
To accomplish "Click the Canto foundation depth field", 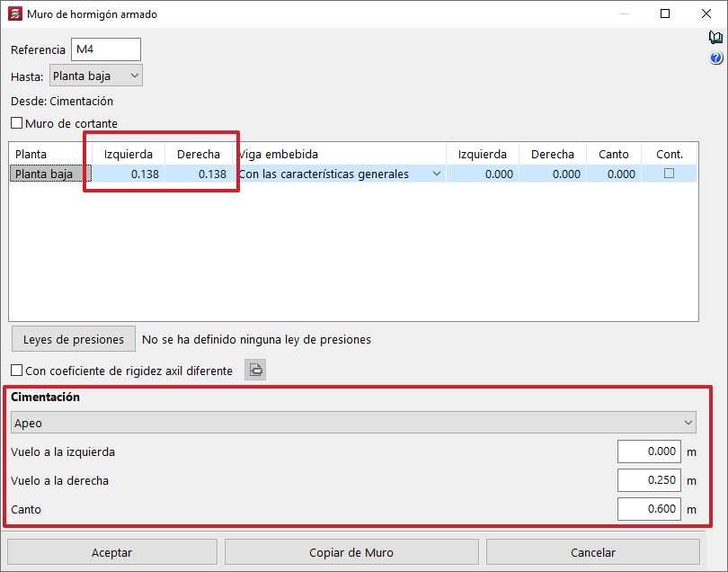I will pyautogui.click(x=649, y=510).
